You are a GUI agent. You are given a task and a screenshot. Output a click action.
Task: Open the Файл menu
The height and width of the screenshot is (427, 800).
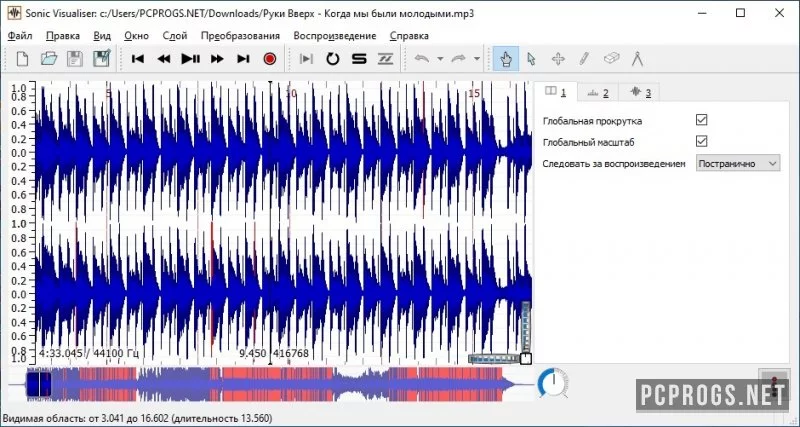coord(20,36)
